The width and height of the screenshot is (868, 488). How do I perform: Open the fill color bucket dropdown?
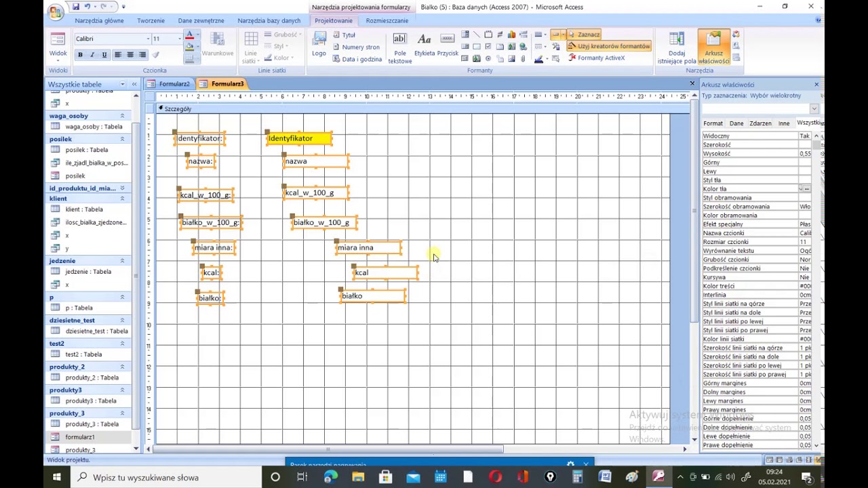pos(198,47)
